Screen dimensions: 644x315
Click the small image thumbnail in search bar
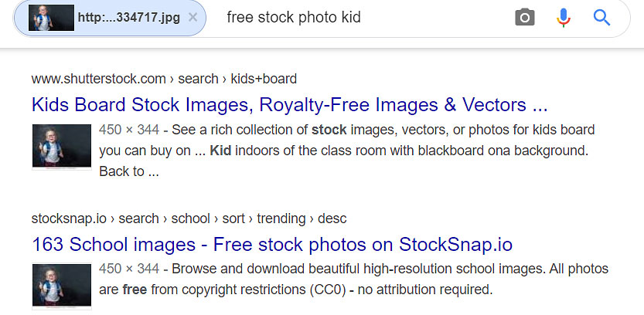[51, 18]
